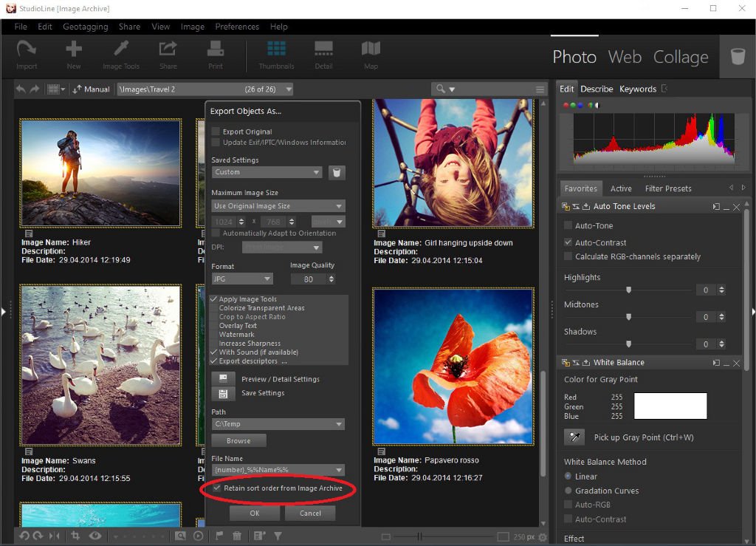Open the Path C:\Temp dropdown
The image size is (756, 546).
coord(278,424)
